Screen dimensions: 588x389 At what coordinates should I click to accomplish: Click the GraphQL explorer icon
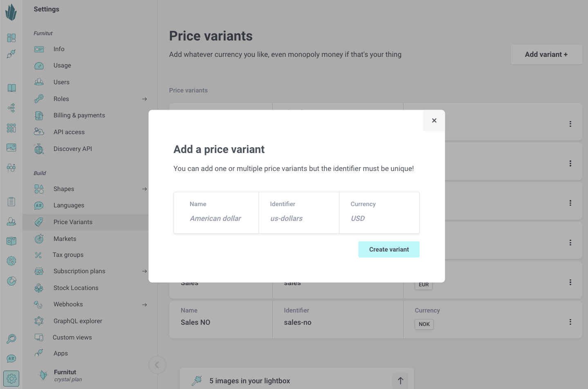(39, 321)
